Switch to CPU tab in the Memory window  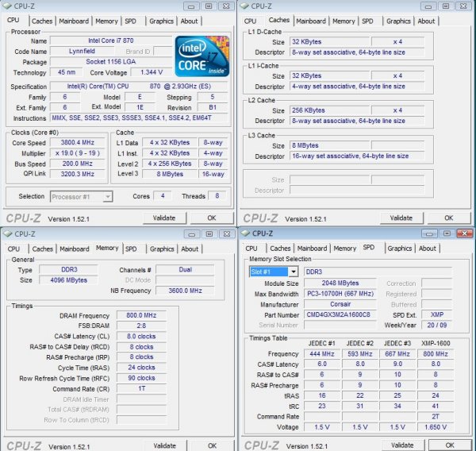coord(13,249)
